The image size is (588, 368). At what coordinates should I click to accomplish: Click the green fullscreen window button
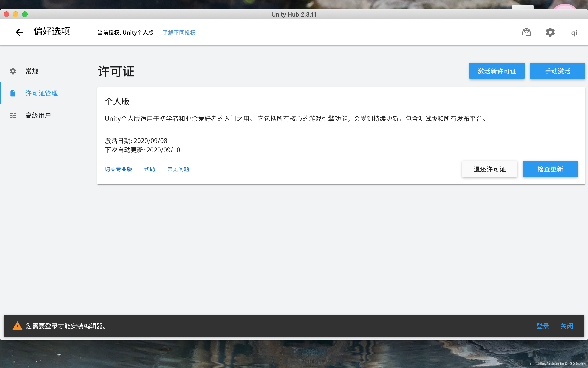25,14
